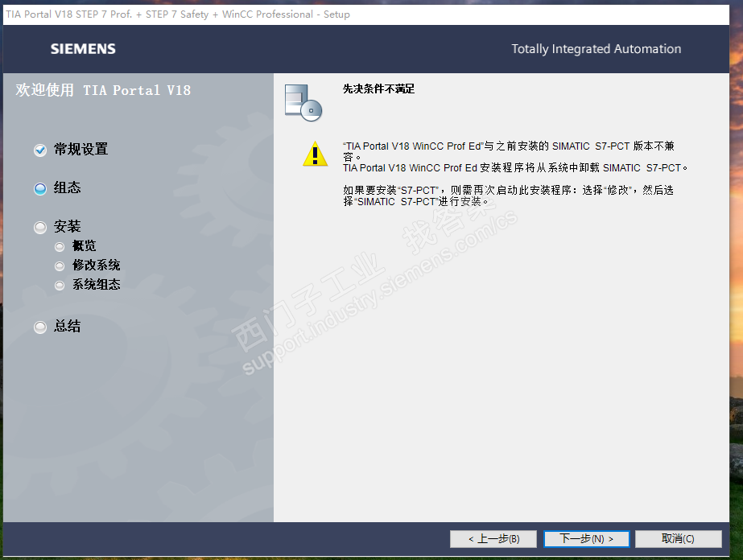The height and width of the screenshot is (560, 743).
Task: Click the SIEMENS logo
Action: click(83, 49)
